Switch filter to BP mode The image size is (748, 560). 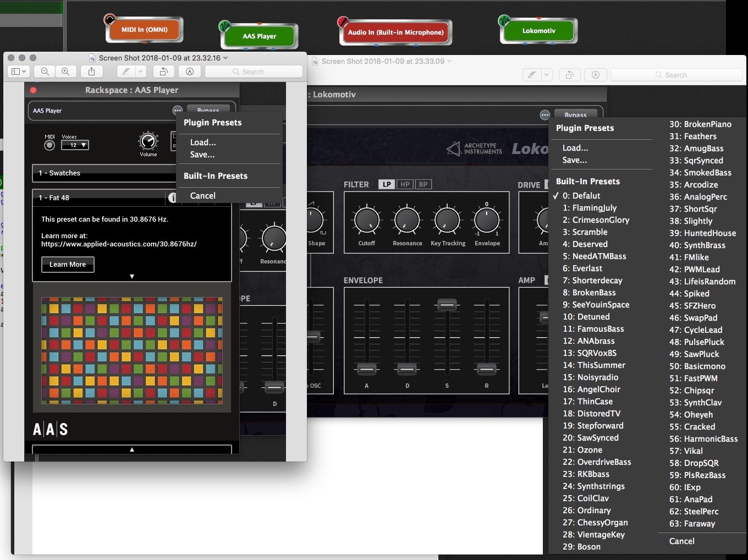(423, 184)
